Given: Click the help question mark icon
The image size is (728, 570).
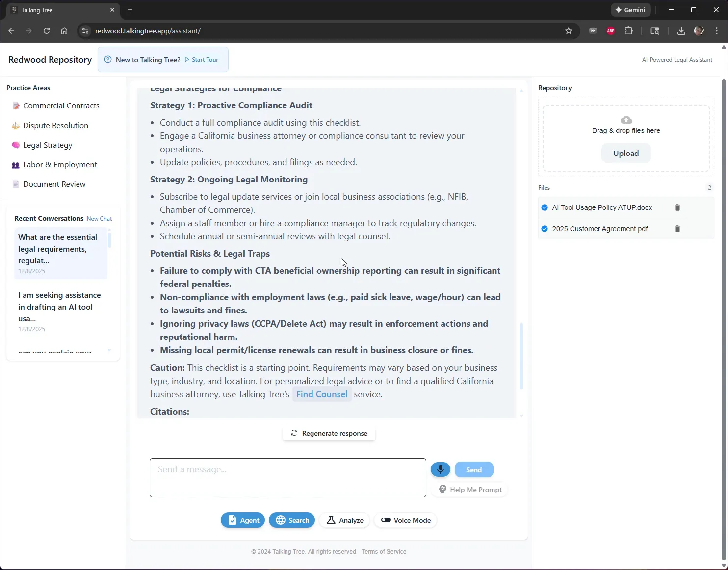Looking at the screenshot, I should pyautogui.click(x=108, y=59).
